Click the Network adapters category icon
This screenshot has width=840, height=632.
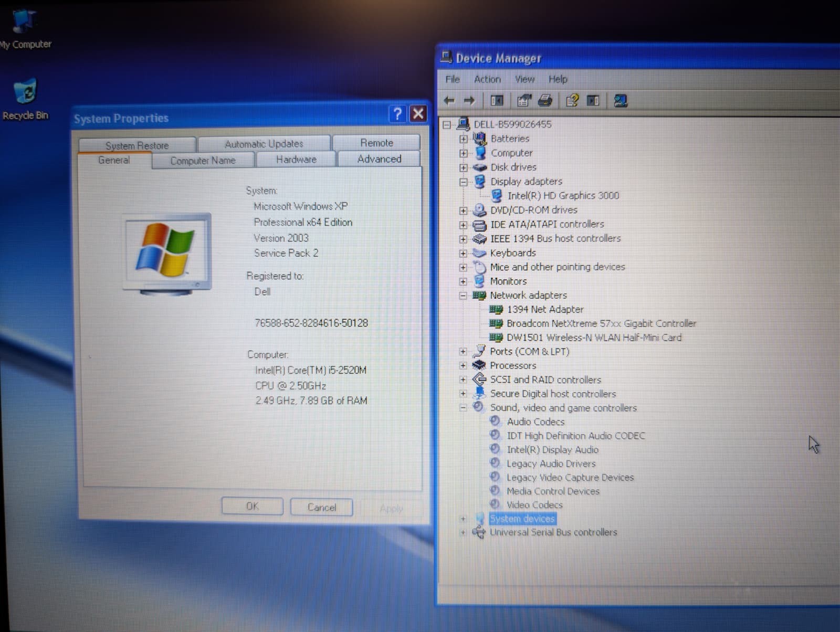click(479, 296)
